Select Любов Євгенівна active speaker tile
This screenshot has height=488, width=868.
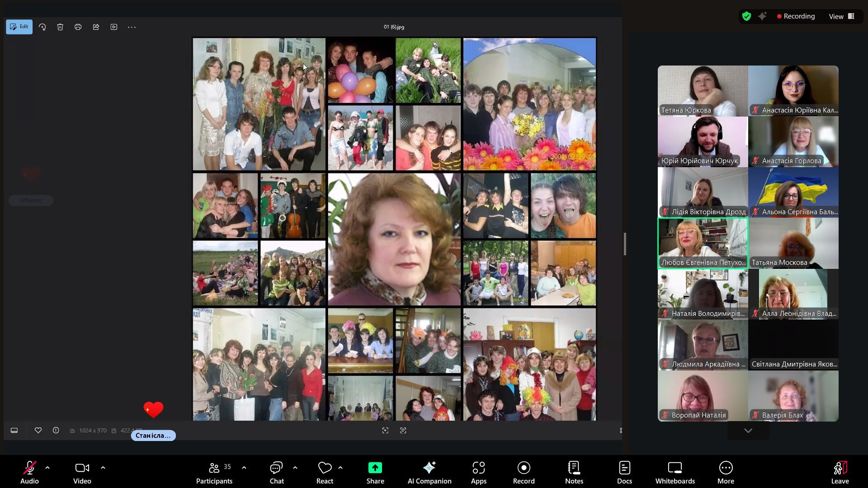703,244
